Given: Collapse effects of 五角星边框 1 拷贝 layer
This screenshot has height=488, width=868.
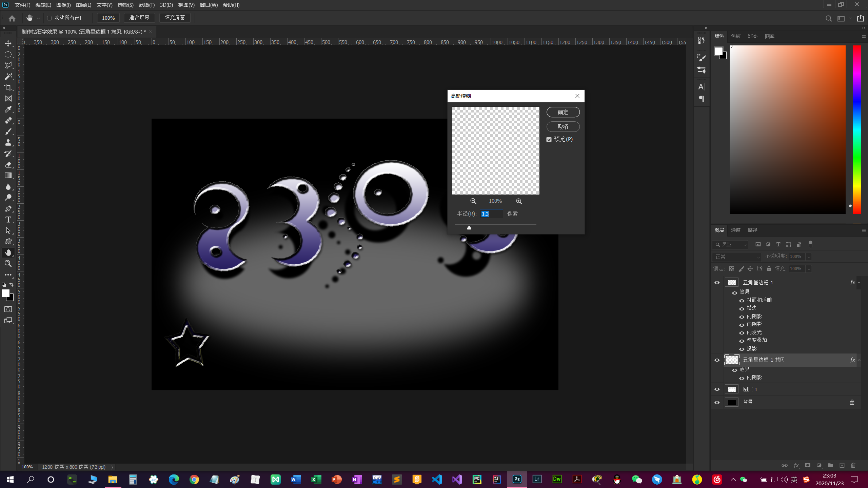Looking at the screenshot, I should (859, 360).
